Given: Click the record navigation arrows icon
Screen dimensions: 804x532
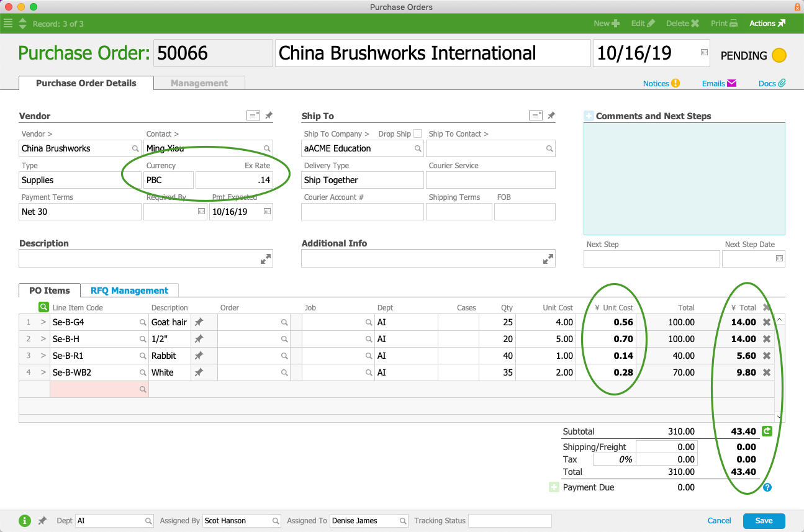Looking at the screenshot, I should click(x=23, y=24).
